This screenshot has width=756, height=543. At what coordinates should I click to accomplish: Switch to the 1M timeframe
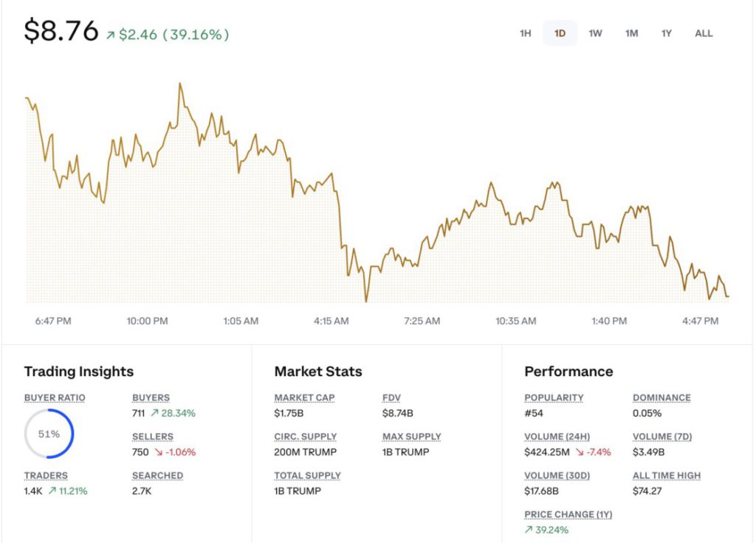[x=631, y=33]
